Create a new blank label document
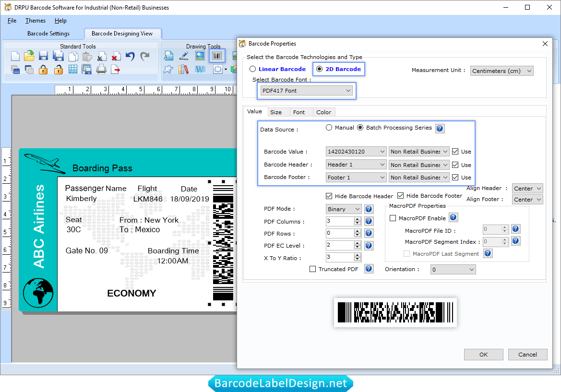The height and width of the screenshot is (392, 561). click(x=15, y=56)
